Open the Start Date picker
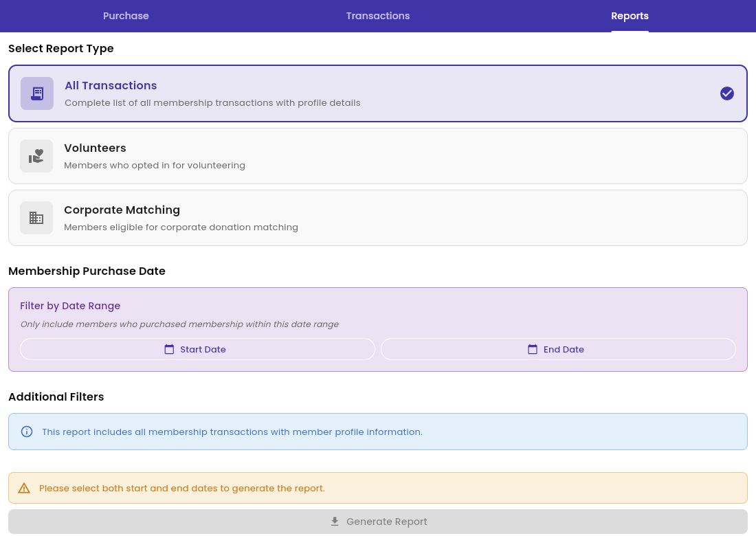The height and width of the screenshot is (536, 756). (198, 349)
